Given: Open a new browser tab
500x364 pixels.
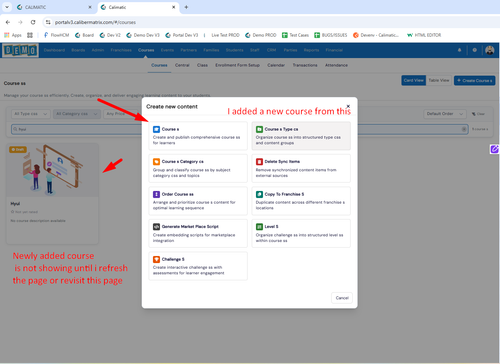Looking at the screenshot, I should (x=186, y=7).
